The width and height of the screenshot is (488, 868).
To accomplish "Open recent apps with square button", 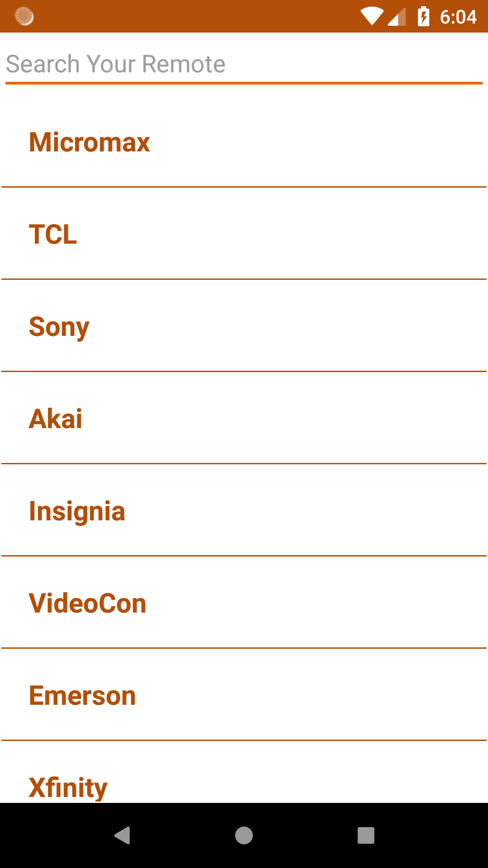I will tap(366, 835).
